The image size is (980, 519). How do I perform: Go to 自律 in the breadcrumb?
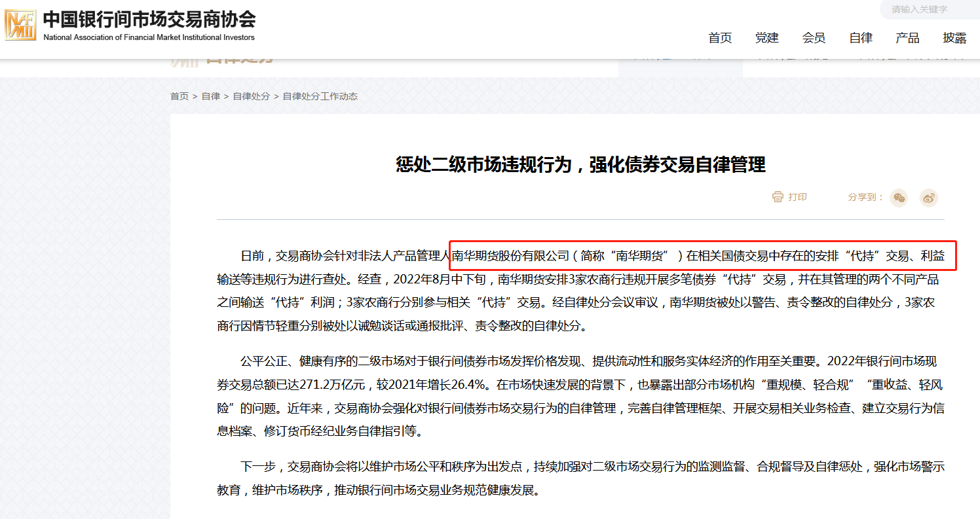tap(210, 96)
